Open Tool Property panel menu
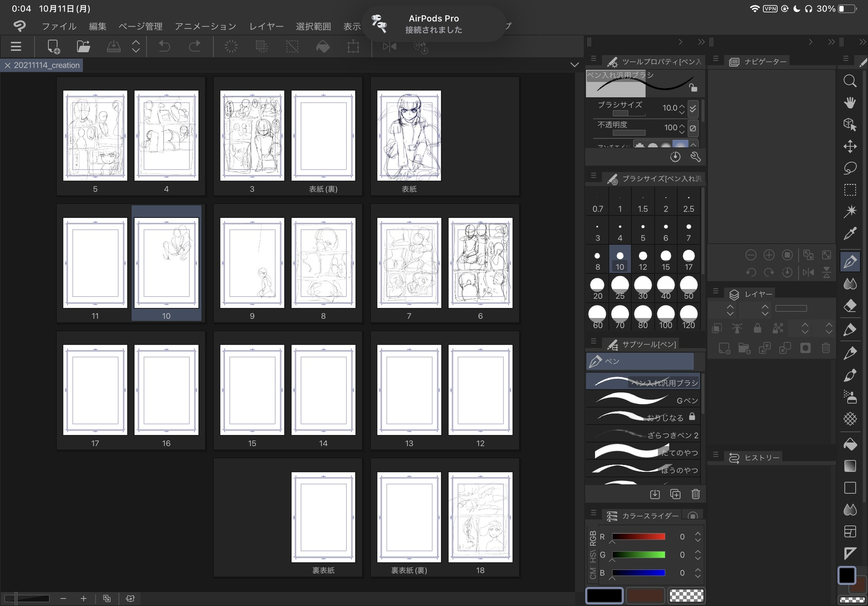The image size is (868, 606). [x=594, y=59]
